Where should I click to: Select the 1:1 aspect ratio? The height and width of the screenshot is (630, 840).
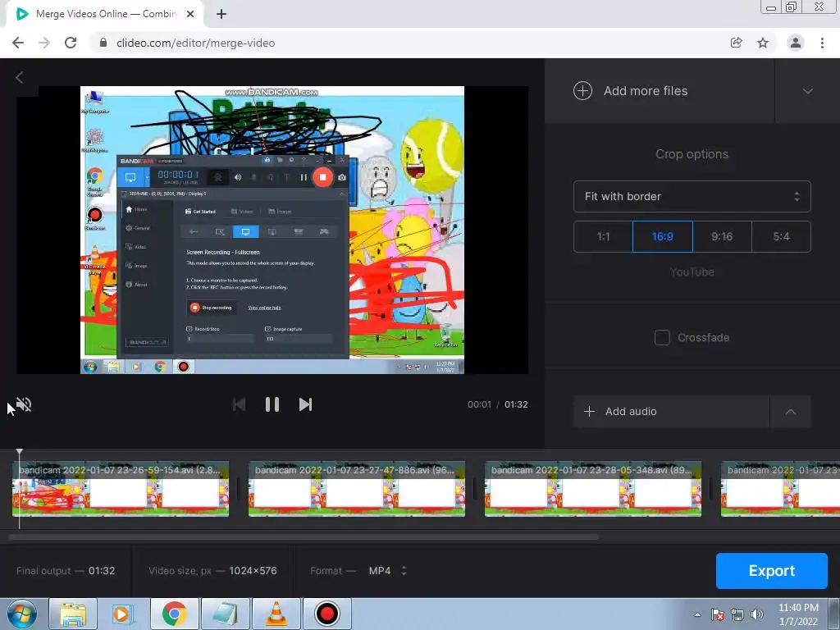603,236
